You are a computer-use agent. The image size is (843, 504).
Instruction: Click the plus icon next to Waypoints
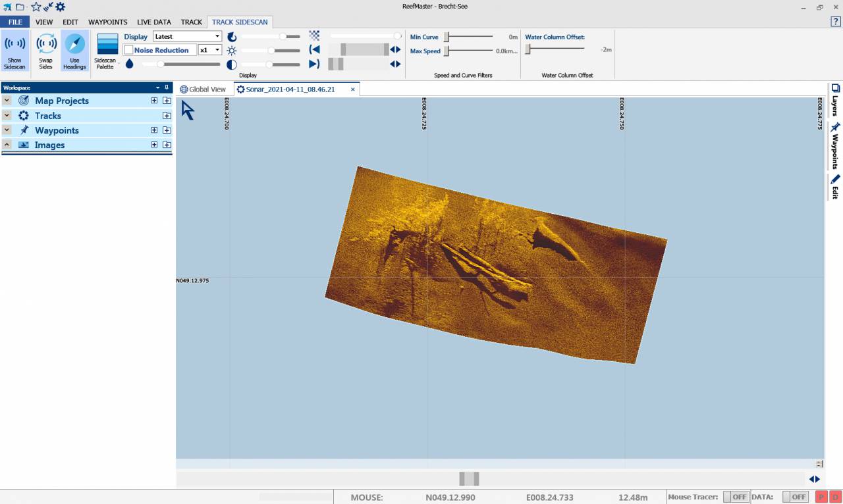click(x=154, y=130)
